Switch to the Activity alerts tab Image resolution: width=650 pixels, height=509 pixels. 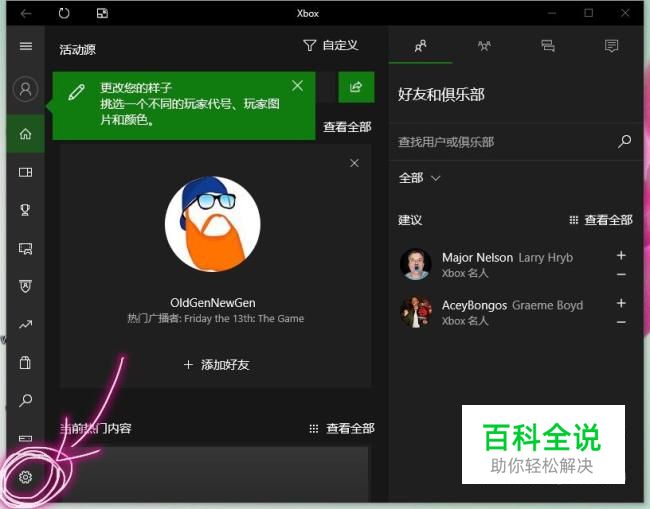(x=611, y=46)
